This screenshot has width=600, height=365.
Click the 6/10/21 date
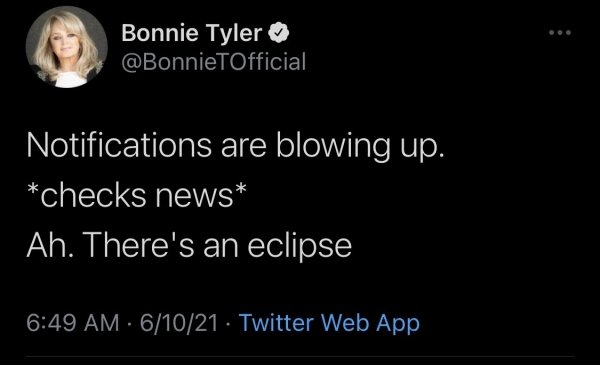tap(179, 323)
